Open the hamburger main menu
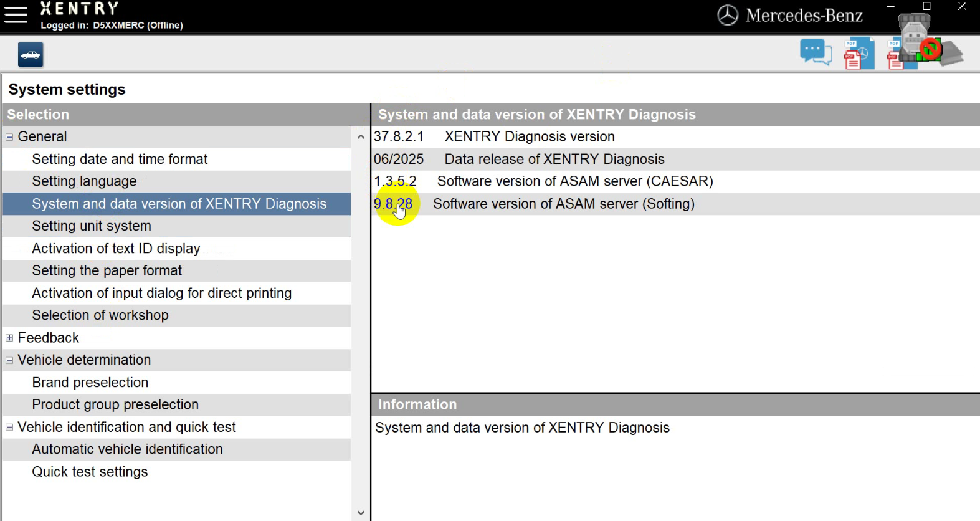The width and height of the screenshot is (980, 521). (16, 15)
